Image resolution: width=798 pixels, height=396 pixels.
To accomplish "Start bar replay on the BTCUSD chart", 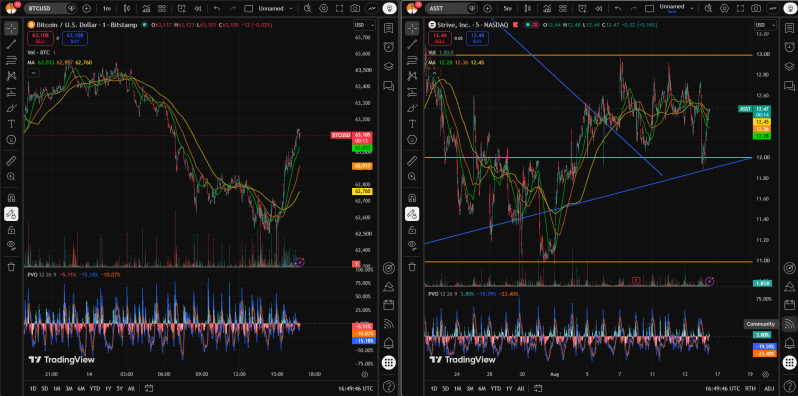I will [197, 8].
